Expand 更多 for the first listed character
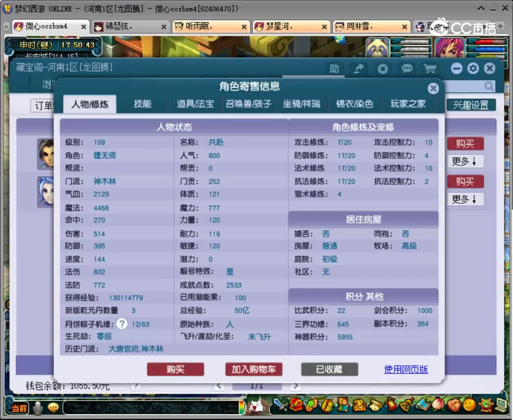The height and width of the screenshot is (420, 513). (465, 161)
